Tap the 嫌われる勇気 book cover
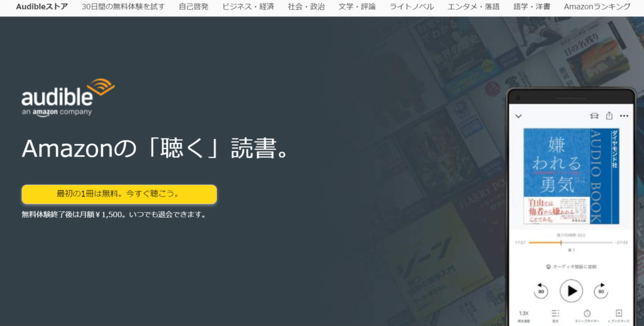 coord(571,176)
